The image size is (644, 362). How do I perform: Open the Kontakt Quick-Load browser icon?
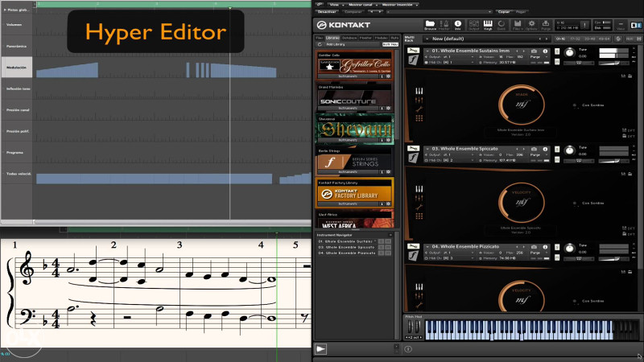pyautogui.click(x=501, y=25)
